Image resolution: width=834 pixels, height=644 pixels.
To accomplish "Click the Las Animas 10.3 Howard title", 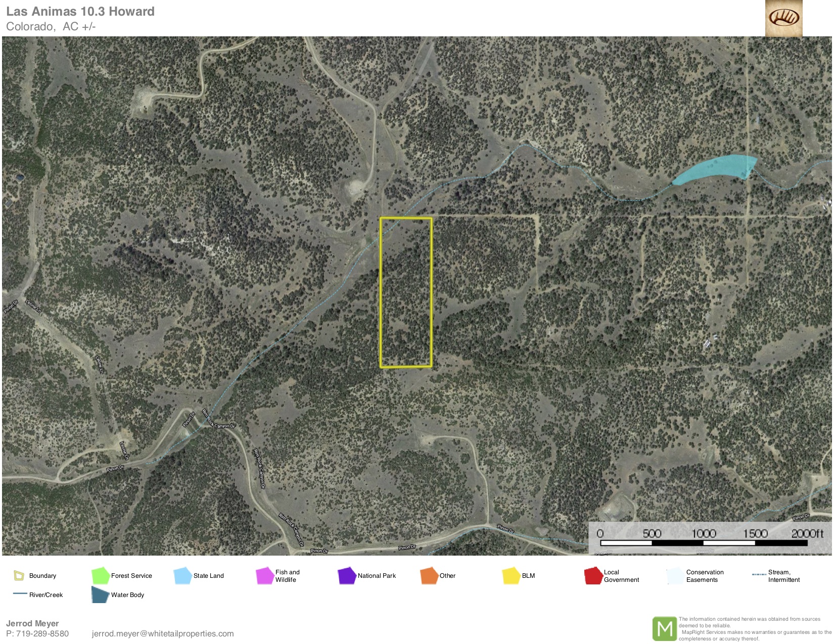I will 80,12.
